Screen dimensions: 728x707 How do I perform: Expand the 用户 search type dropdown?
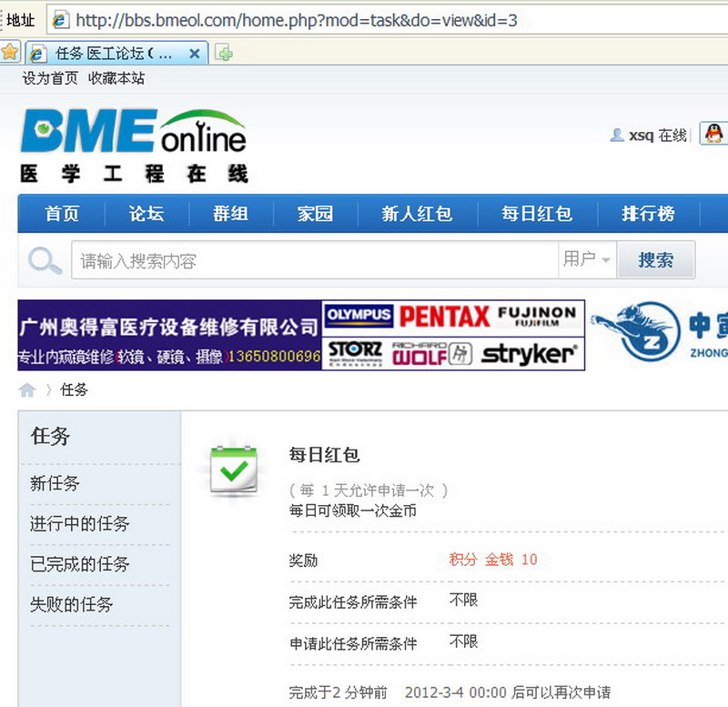point(587,260)
